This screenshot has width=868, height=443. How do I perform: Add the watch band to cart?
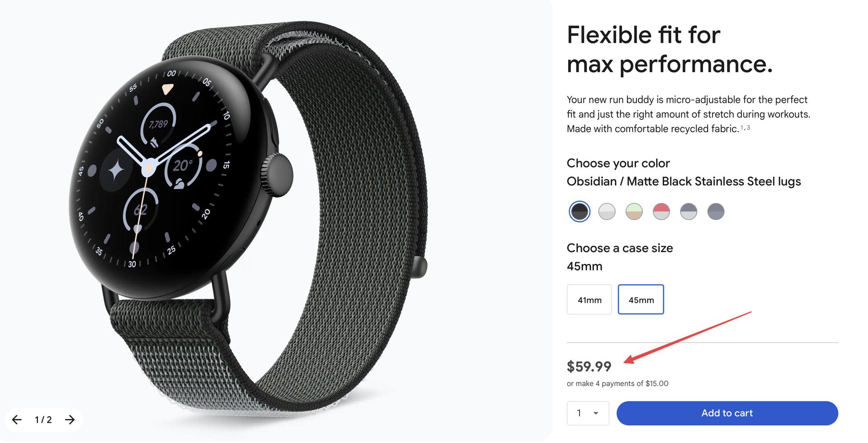coord(727,413)
